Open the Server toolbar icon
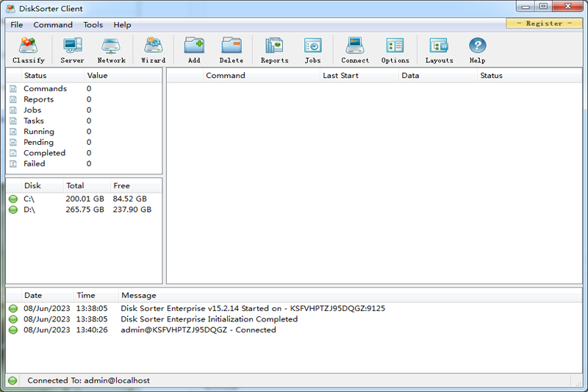 click(72, 50)
